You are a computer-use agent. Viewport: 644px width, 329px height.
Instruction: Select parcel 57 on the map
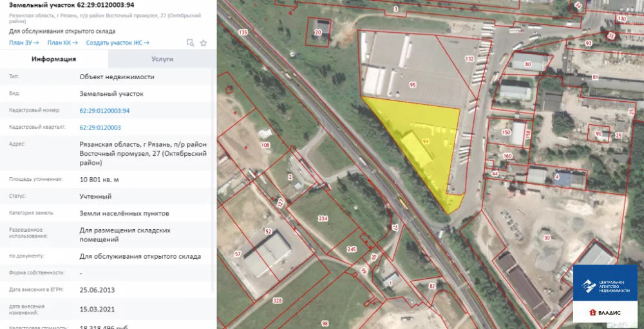(x=238, y=254)
